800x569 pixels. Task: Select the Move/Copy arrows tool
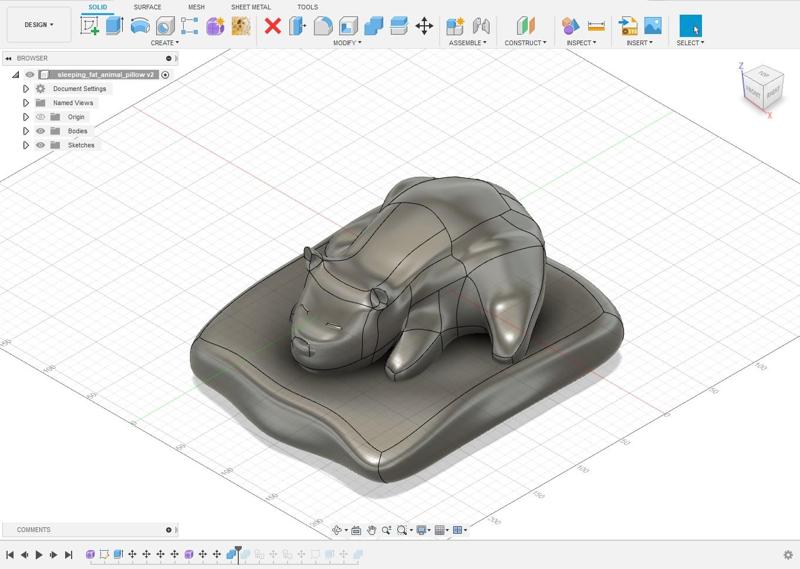click(x=424, y=26)
